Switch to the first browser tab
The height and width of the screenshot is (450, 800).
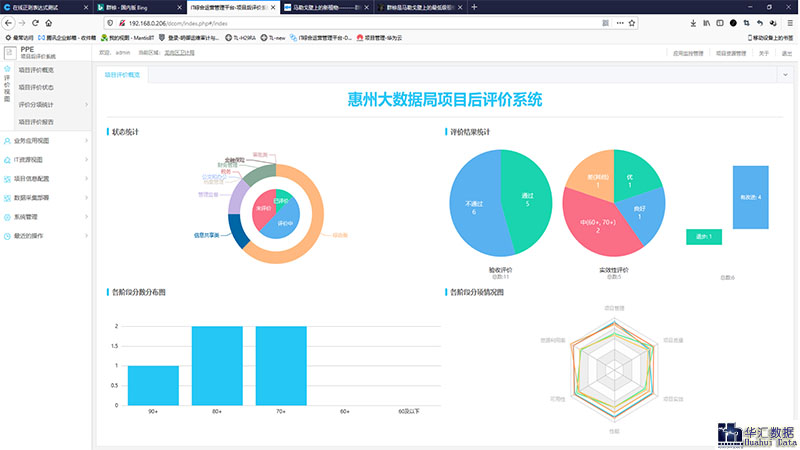pyautogui.click(x=45, y=7)
